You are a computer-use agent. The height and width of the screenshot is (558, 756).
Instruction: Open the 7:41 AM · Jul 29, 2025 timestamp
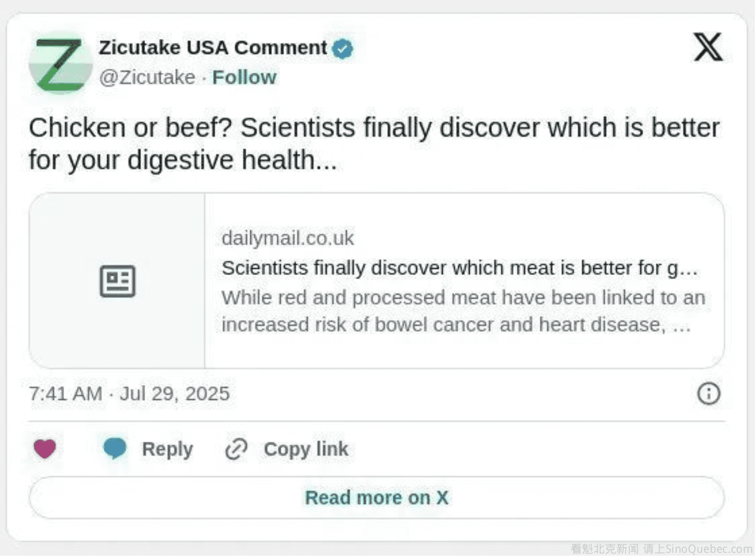coord(129,394)
